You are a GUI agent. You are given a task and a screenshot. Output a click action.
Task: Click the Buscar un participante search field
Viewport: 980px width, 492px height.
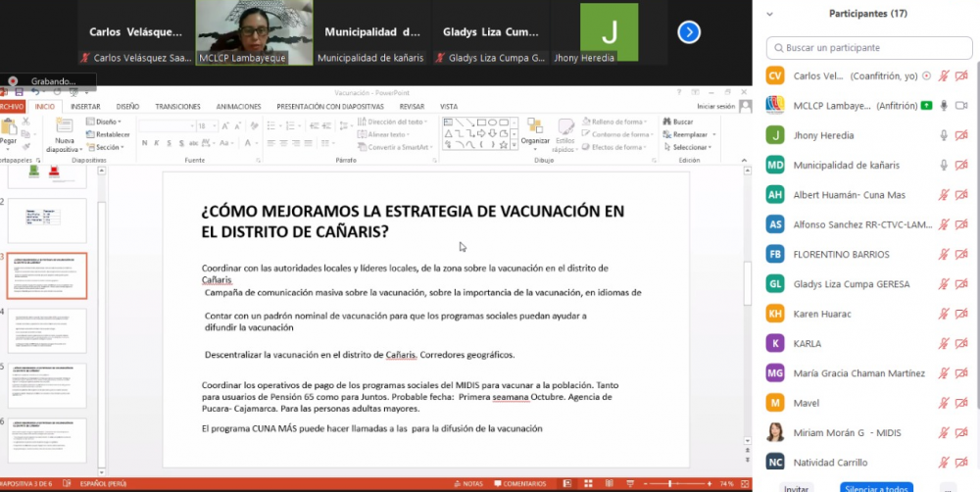872,47
